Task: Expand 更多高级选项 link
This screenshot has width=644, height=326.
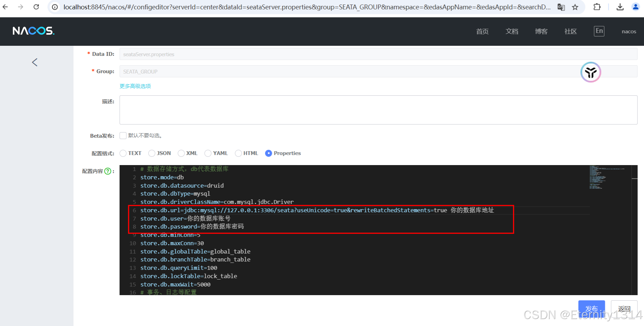Action: click(x=135, y=86)
